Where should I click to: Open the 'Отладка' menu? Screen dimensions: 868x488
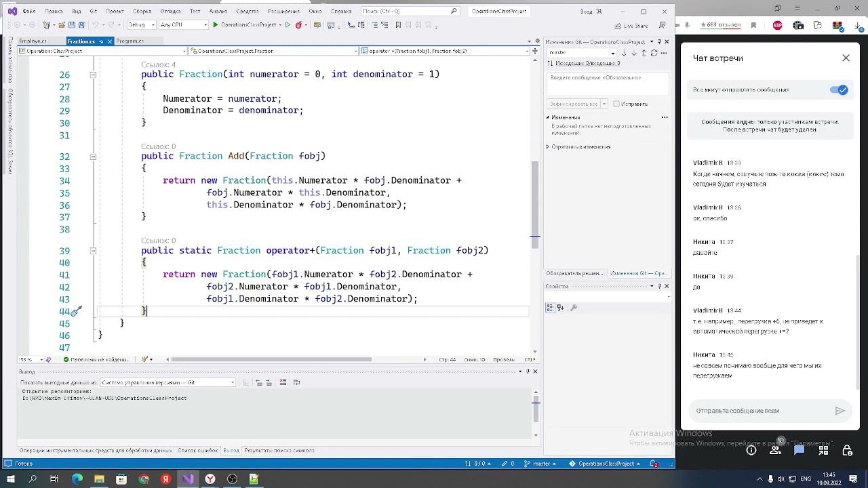click(170, 12)
